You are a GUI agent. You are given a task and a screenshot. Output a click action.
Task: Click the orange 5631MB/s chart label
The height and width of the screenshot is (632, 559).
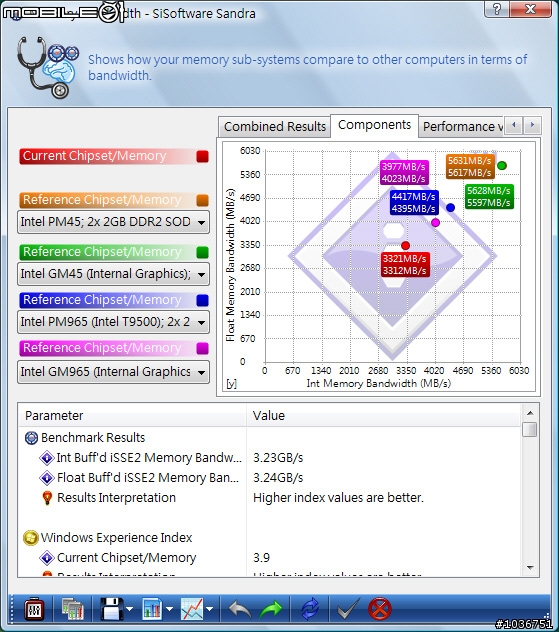(x=470, y=166)
